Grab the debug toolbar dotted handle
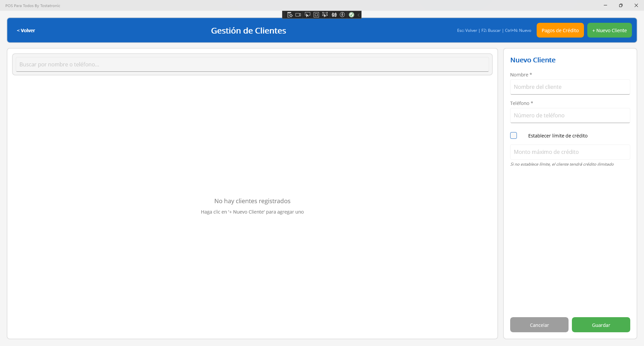This screenshot has height=346, width=644. coord(284,15)
